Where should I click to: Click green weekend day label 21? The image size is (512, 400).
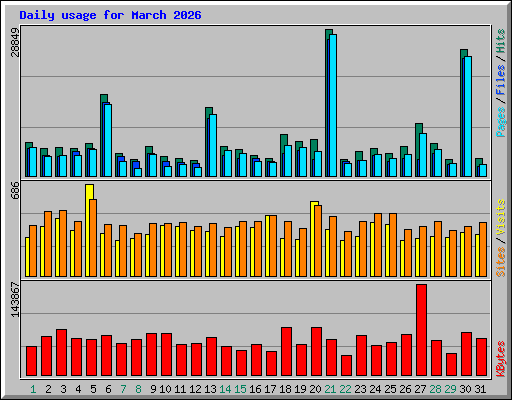[x=330, y=389]
